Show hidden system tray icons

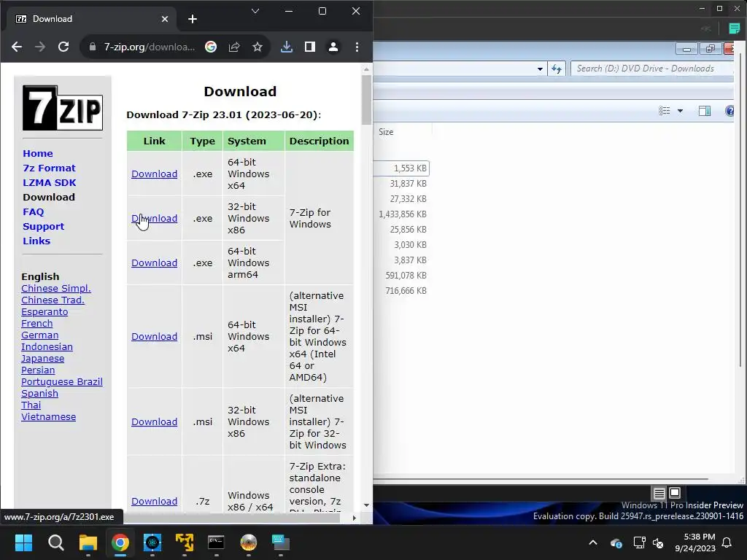(x=592, y=542)
